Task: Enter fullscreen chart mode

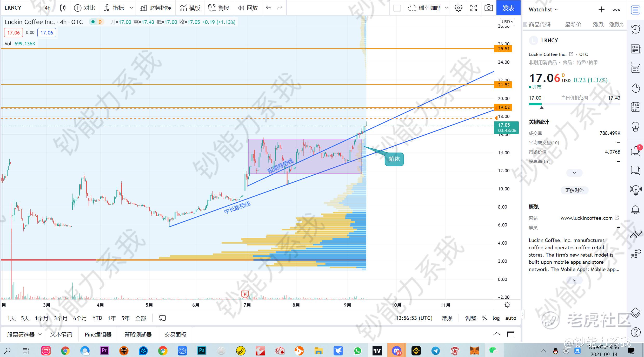Action: click(474, 8)
